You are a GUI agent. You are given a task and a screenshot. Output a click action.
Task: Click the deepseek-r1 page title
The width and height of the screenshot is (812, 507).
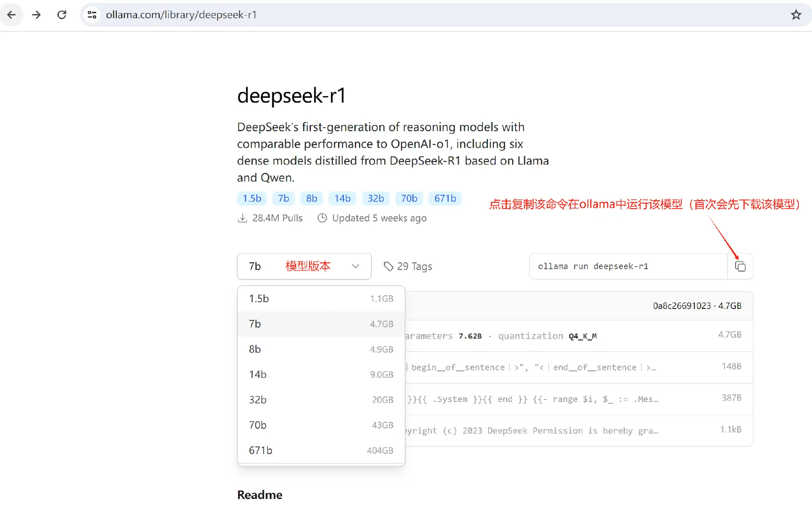point(291,96)
